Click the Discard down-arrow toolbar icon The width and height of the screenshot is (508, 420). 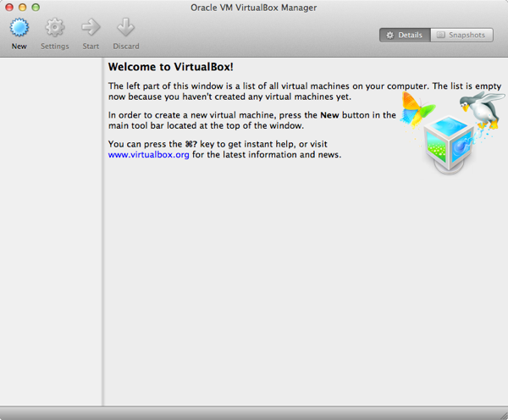click(125, 28)
